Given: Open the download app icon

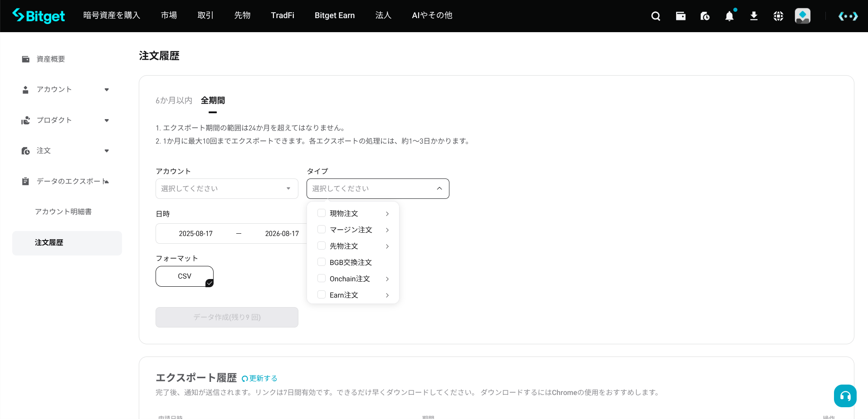Looking at the screenshot, I should point(754,16).
